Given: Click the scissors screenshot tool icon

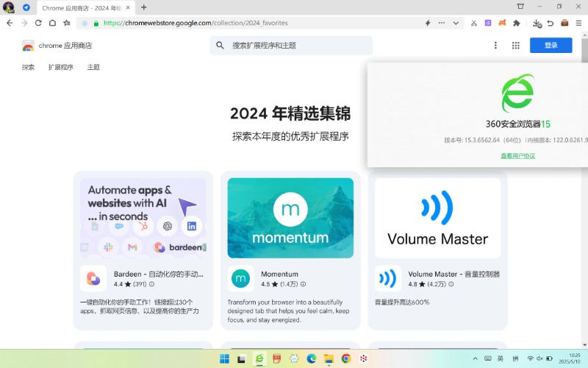Looking at the screenshot, I should [474, 23].
